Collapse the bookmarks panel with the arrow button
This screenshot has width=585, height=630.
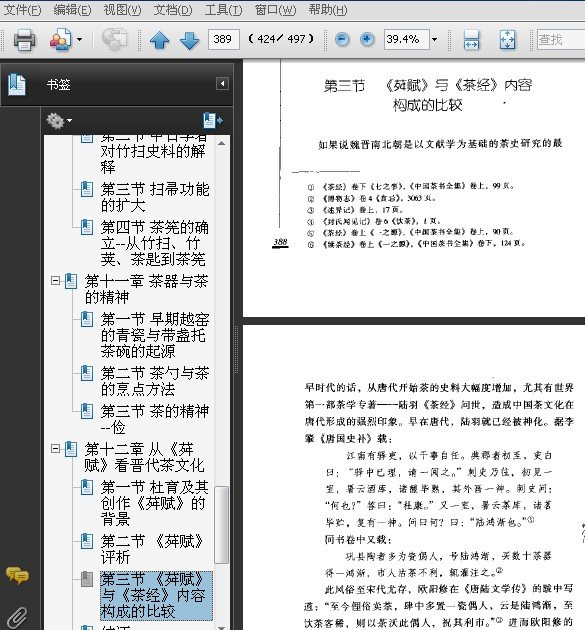click(x=222, y=84)
